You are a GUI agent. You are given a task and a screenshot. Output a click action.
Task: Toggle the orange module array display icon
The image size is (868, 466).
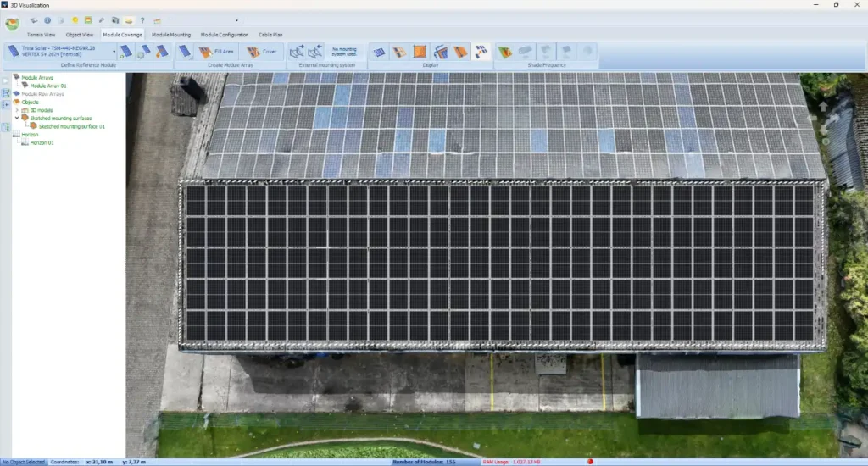pos(399,52)
